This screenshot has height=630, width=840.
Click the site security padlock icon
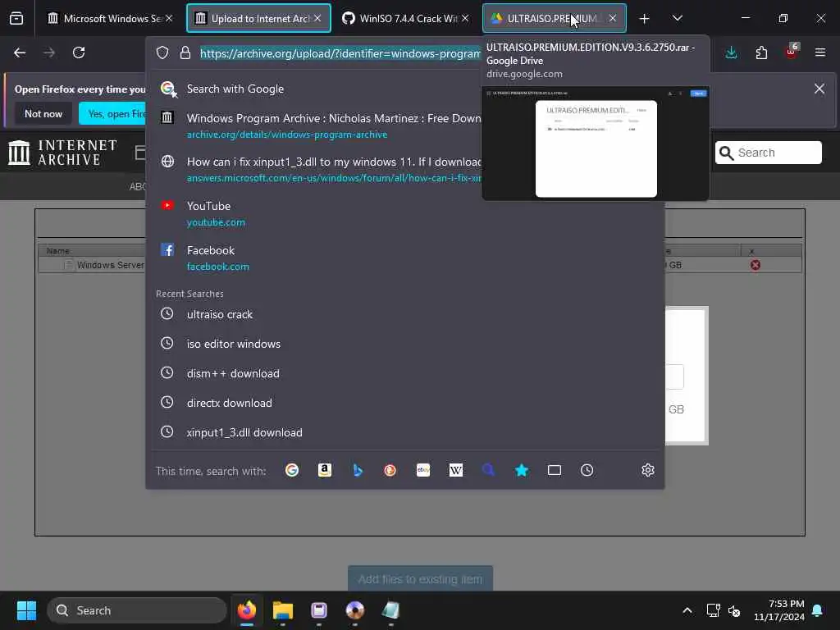point(185,52)
